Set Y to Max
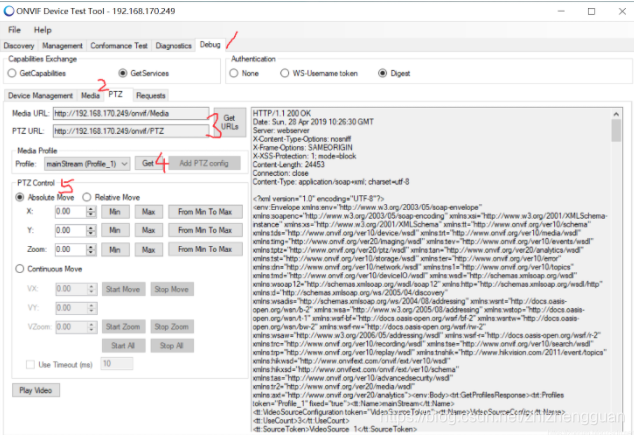 click(148, 230)
